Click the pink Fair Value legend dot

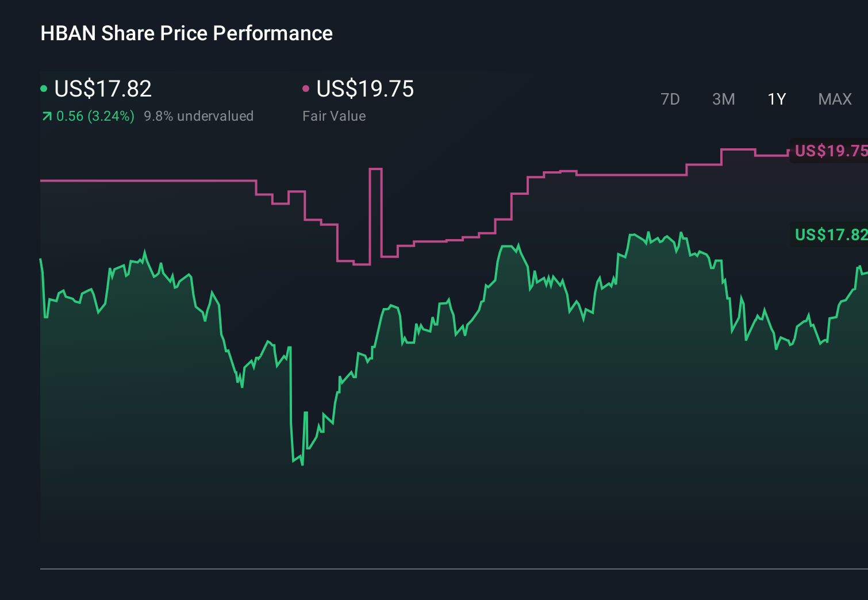(x=306, y=88)
